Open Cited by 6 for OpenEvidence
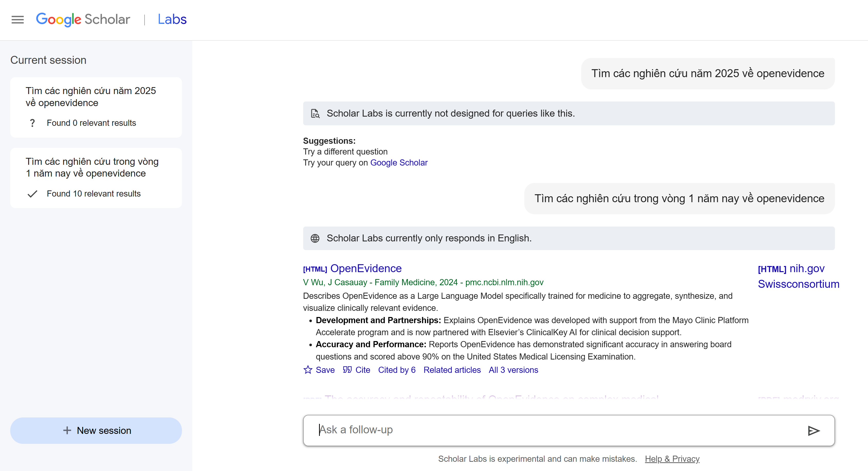Viewport: 868px width, 471px height. tap(397, 370)
